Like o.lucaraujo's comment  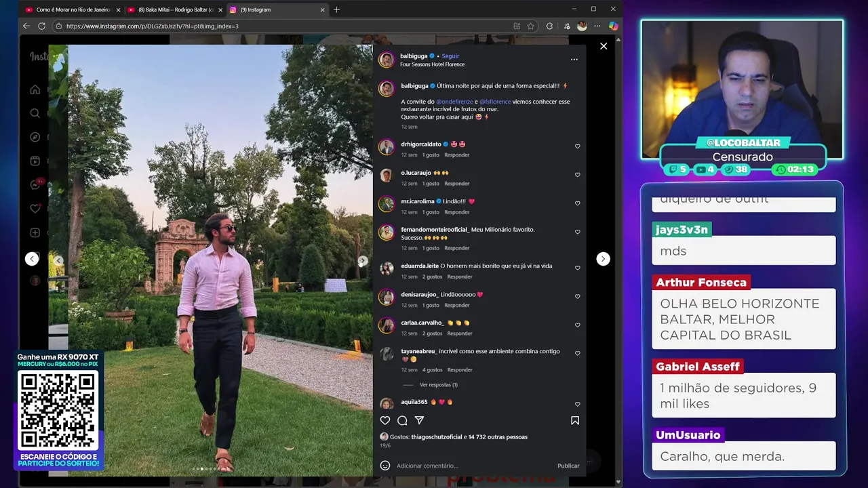pyautogui.click(x=578, y=175)
